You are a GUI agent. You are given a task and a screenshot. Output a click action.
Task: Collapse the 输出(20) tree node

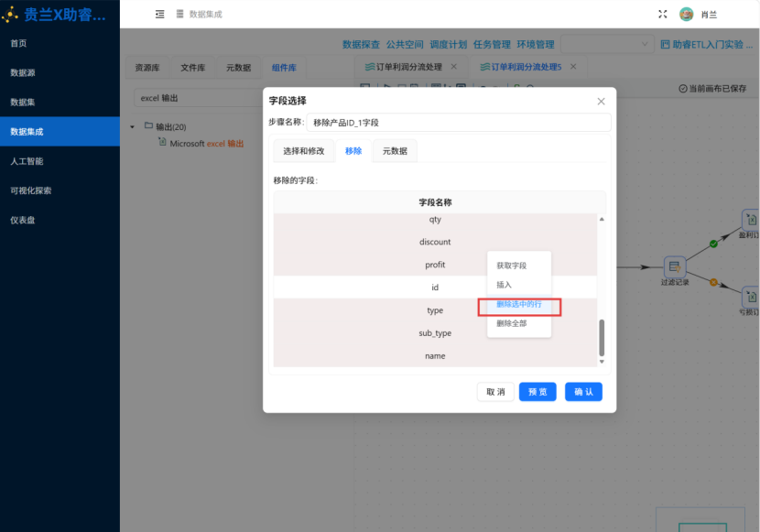132,127
